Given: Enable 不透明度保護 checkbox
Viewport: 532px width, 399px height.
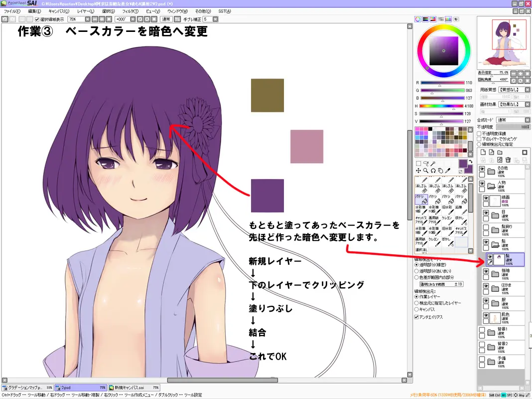Looking at the screenshot, I should point(479,134).
